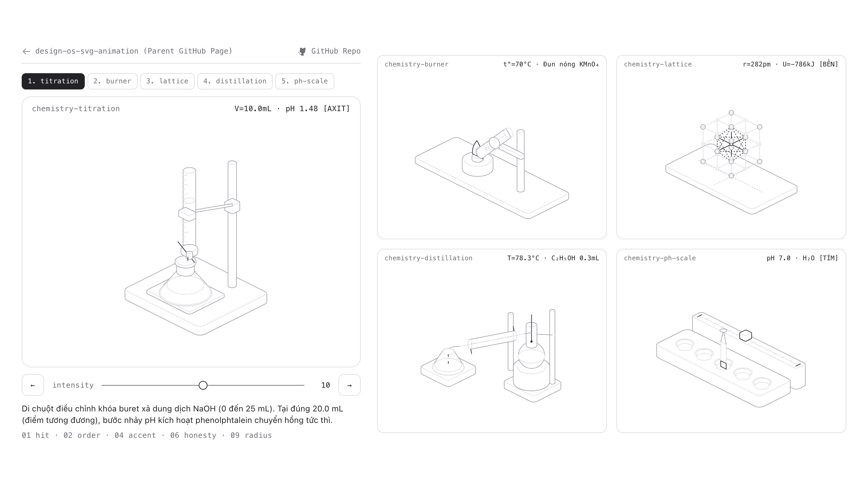The height and width of the screenshot is (488, 868).
Task: Click the r=282pm U=-786kJ [BỀN] status
Action: pos(790,64)
